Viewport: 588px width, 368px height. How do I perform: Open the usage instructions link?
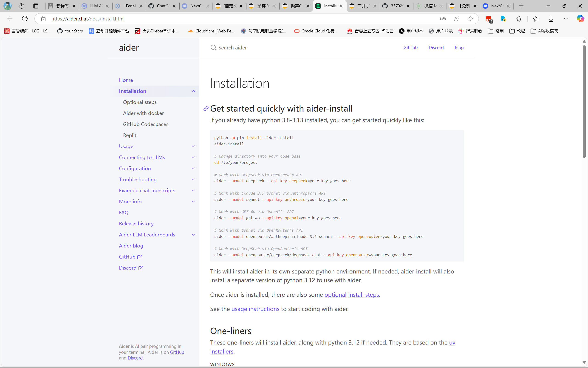255,309
